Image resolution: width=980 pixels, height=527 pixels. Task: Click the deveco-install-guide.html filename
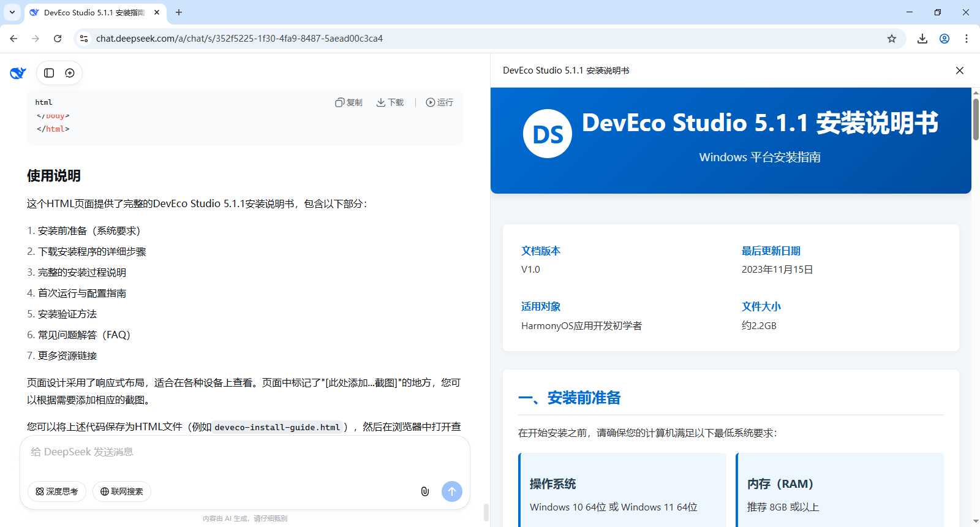[277, 427]
